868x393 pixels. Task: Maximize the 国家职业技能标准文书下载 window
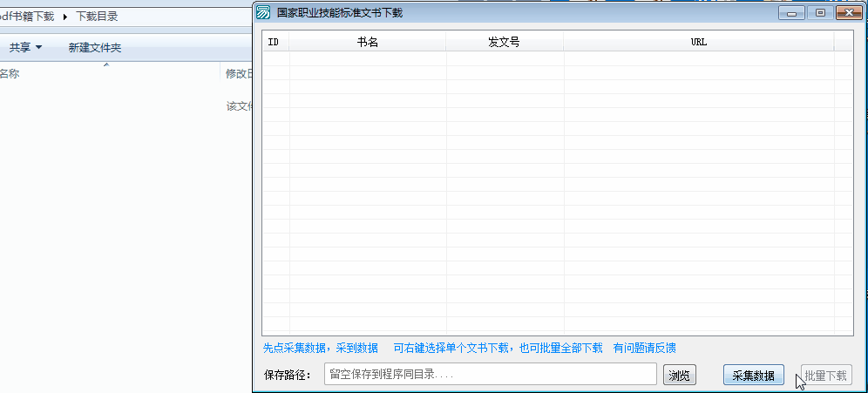click(x=819, y=12)
